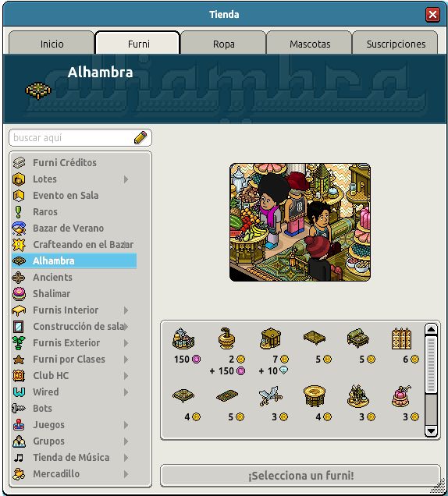
Task: Select the folding screen divider furni
Action: tap(401, 338)
